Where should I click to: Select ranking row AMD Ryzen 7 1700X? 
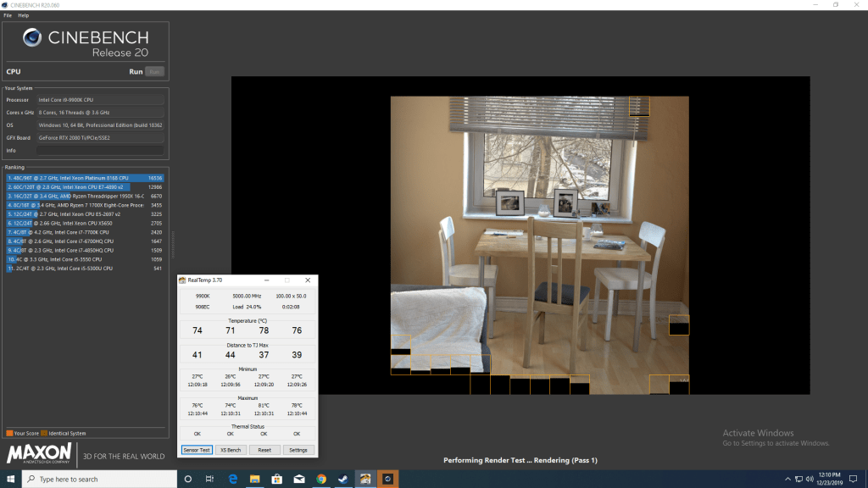[85, 205]
